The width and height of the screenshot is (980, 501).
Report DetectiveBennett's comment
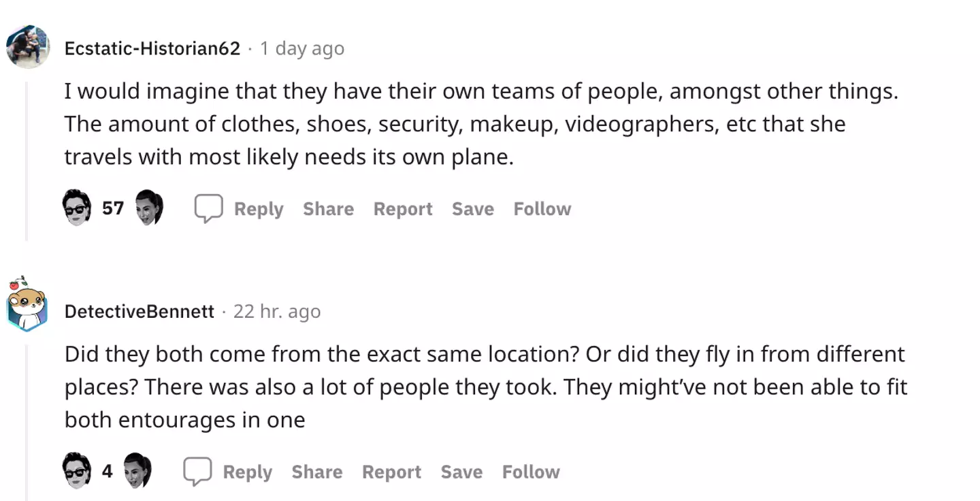391,472
